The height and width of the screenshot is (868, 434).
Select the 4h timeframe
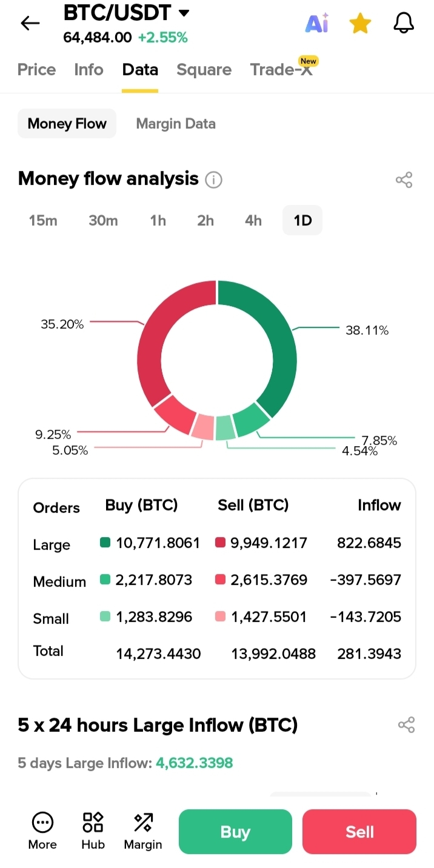point(253,220)
